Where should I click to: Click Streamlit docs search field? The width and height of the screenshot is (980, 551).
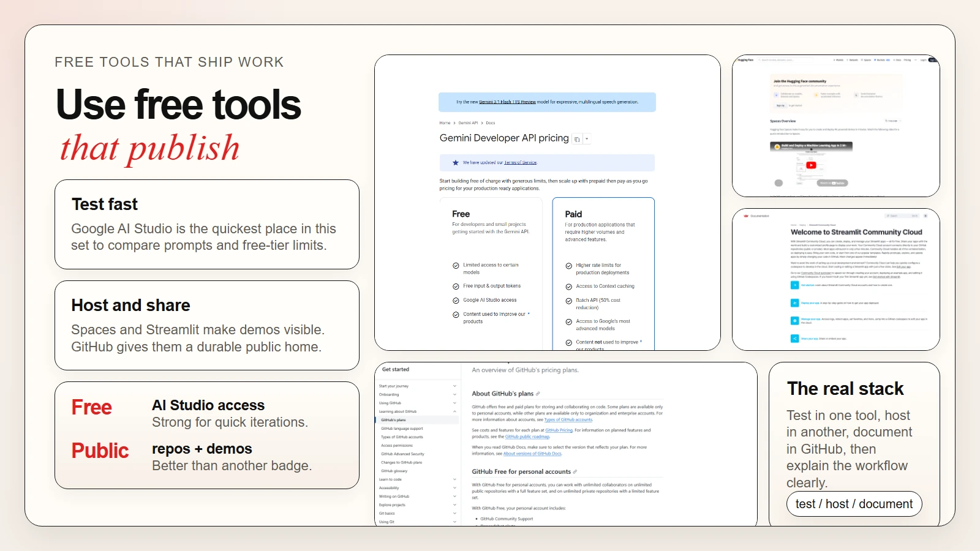[x=902, y=216]
